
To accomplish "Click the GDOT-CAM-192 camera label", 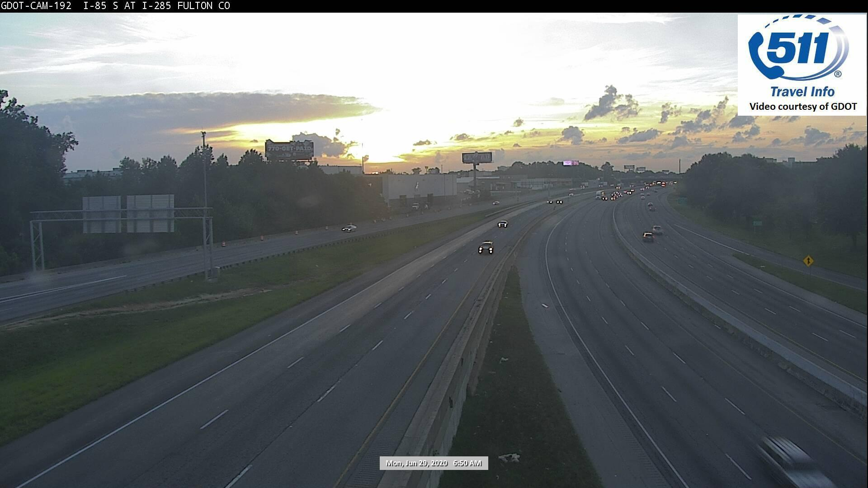I will 36,6.
